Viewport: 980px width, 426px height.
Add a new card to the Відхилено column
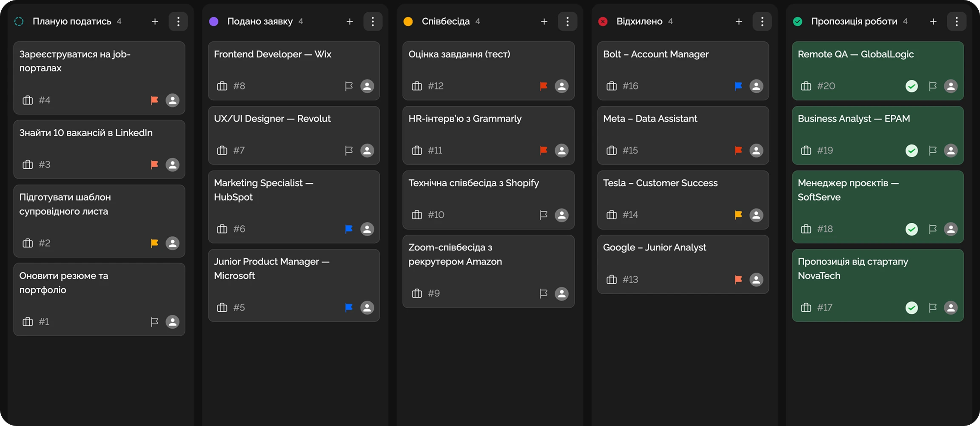click(x=739, y=22)
